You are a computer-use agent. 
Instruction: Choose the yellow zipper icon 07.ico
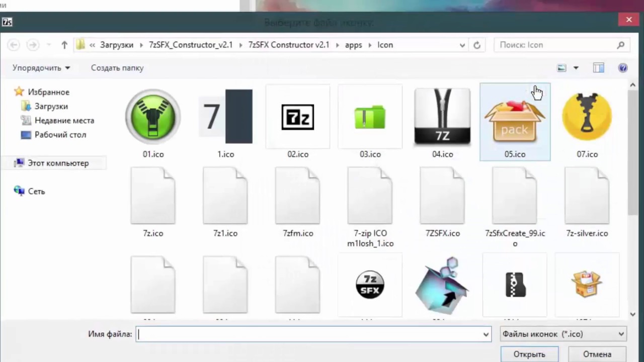[587, 123]
